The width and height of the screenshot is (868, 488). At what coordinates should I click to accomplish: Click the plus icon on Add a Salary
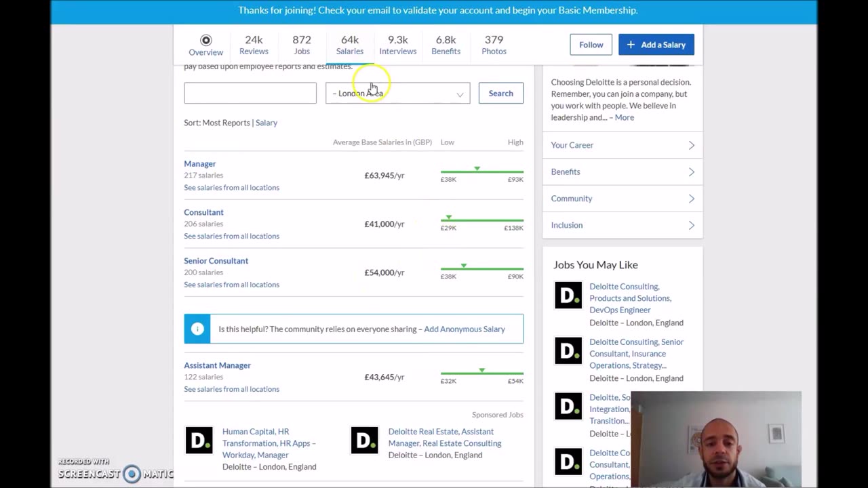pos(631,45)
